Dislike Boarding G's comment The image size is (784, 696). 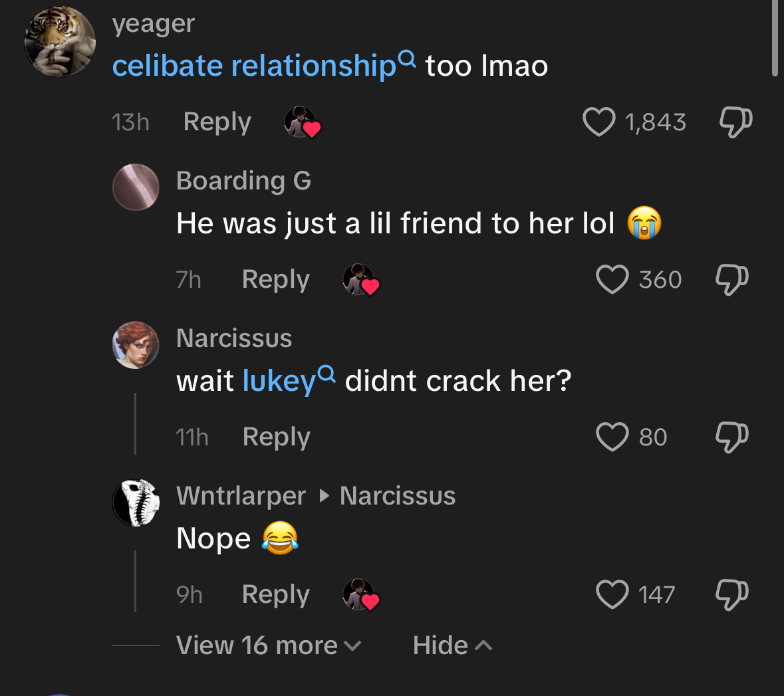pyautogui.click(x=732, y=279)
